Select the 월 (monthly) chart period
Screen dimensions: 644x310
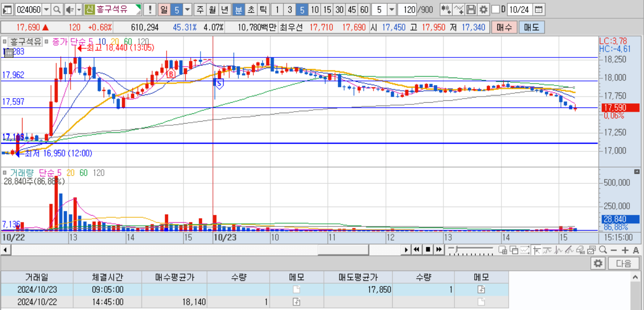pos(213,9)
